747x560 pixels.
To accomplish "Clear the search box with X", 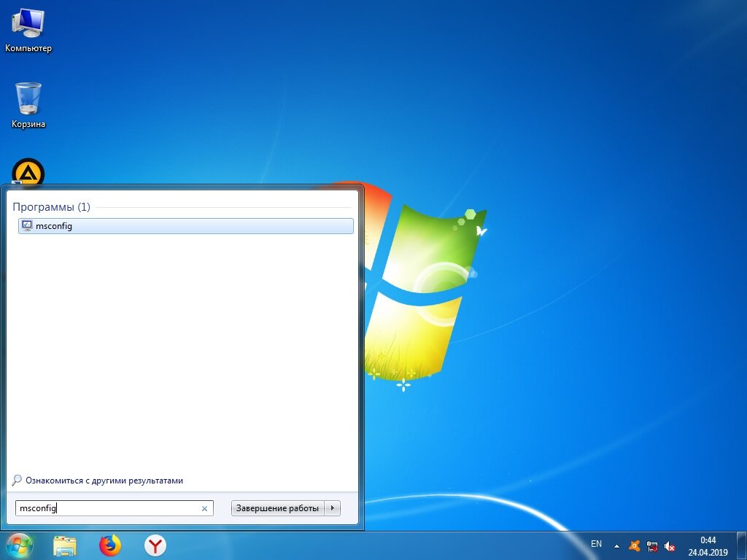I will [204, 508].
